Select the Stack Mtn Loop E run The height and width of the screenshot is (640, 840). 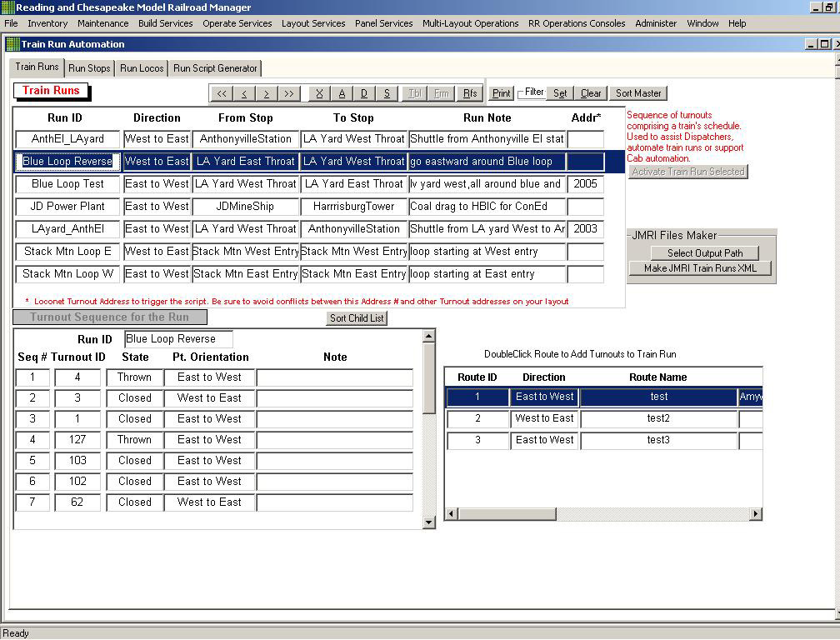click(67, 252)
